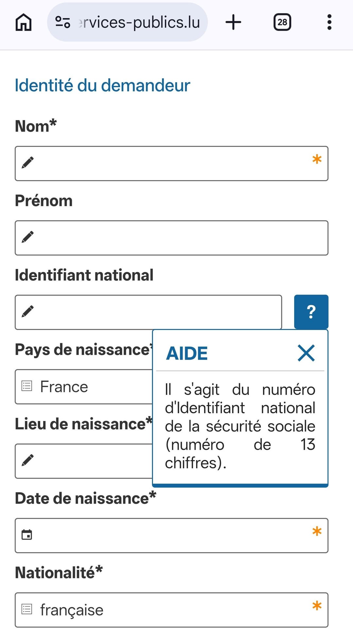Click the list icon in Nationalité field
This screenshot has height=644, width=353.
pyautogui.click(x=27, y=609)
